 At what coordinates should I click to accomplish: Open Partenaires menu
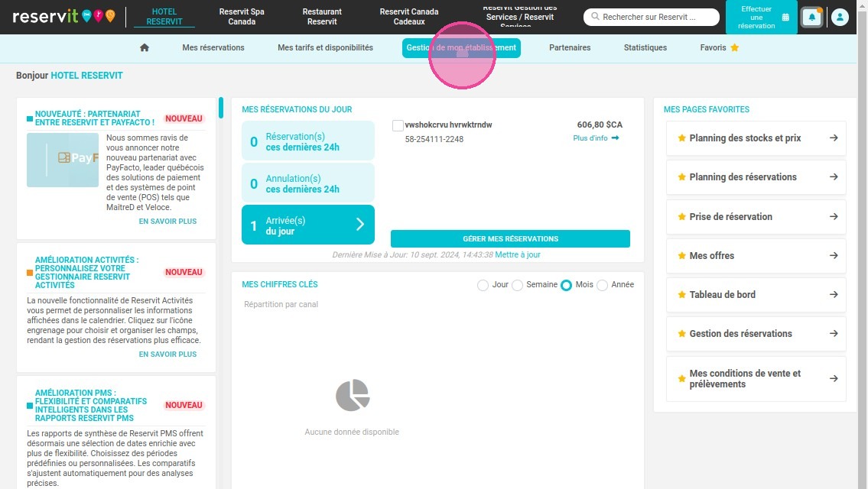570,47
